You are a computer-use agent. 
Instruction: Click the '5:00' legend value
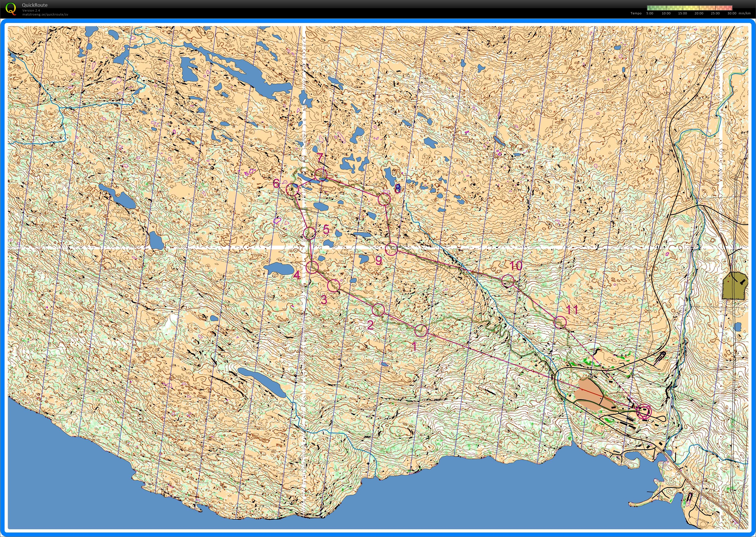coord(650,14)
